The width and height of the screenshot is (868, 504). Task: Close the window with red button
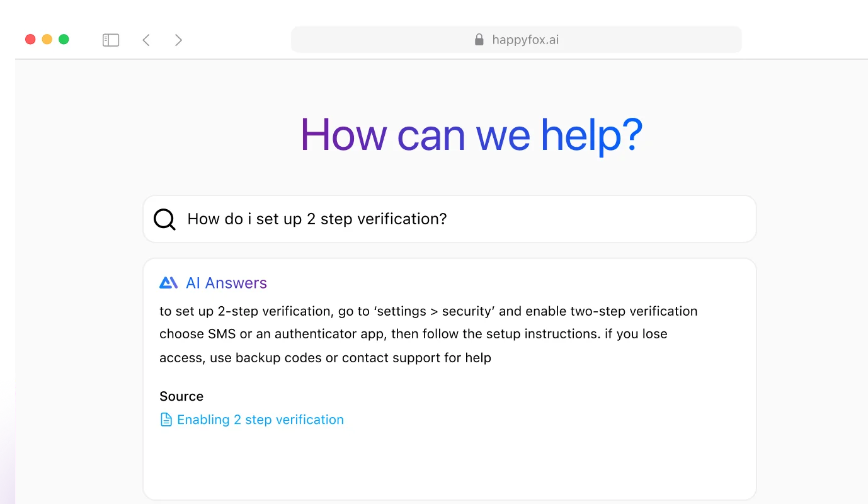(x=30, y=40)
